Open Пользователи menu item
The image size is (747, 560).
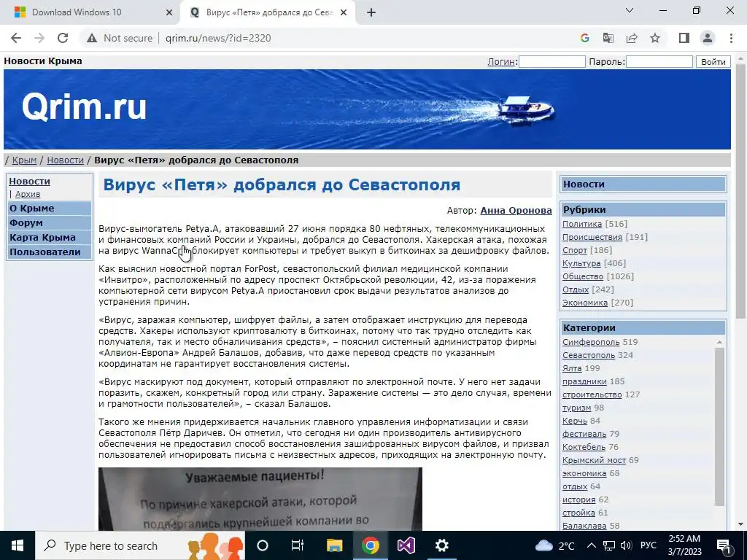(x=50, y=252)
